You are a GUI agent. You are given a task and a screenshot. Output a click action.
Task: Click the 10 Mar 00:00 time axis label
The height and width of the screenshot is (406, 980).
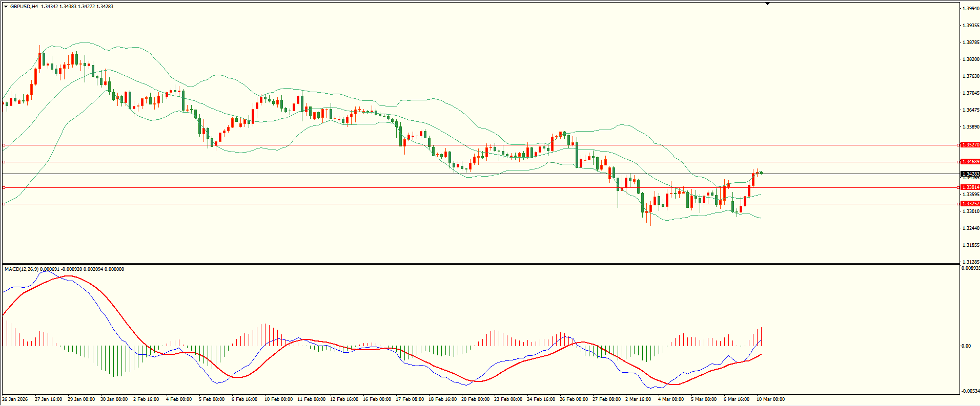pos(770,399)
